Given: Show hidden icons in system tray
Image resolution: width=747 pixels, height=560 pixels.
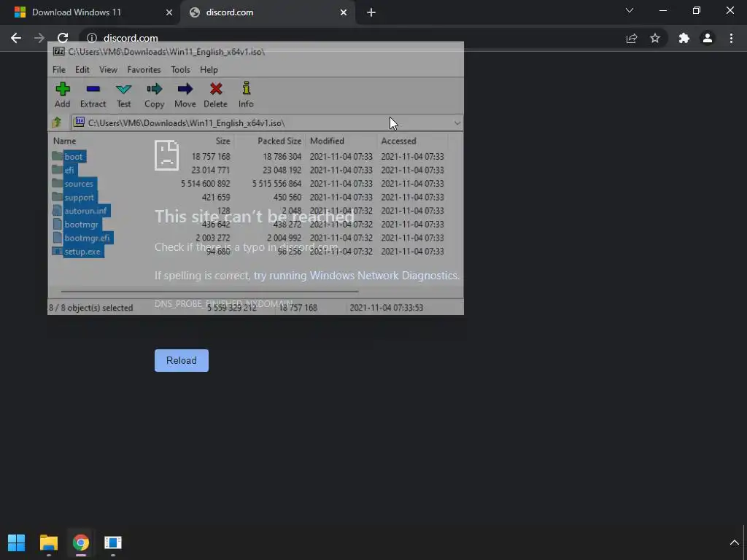Looking at the screenshot, I should [x=734, y=542].
